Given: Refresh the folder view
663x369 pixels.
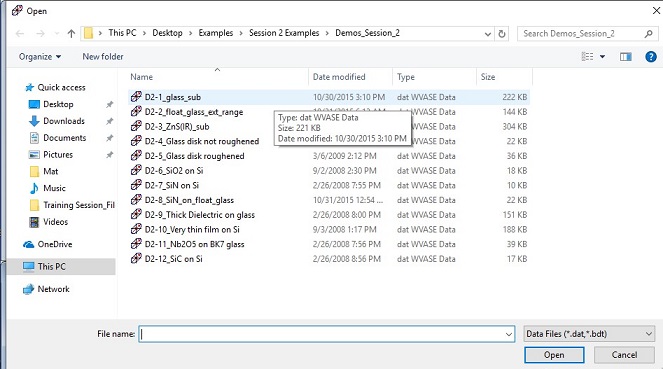Looking at the screenshot, I should [502, 34].
